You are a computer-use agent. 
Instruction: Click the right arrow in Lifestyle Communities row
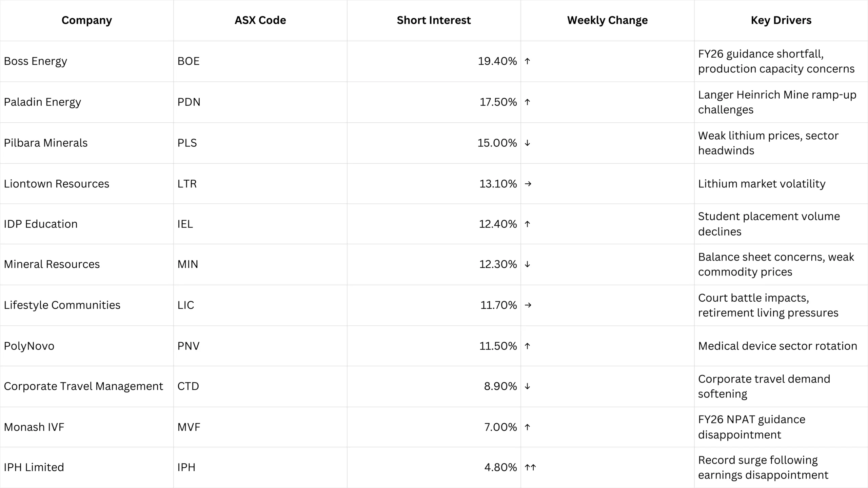(528, 305)
